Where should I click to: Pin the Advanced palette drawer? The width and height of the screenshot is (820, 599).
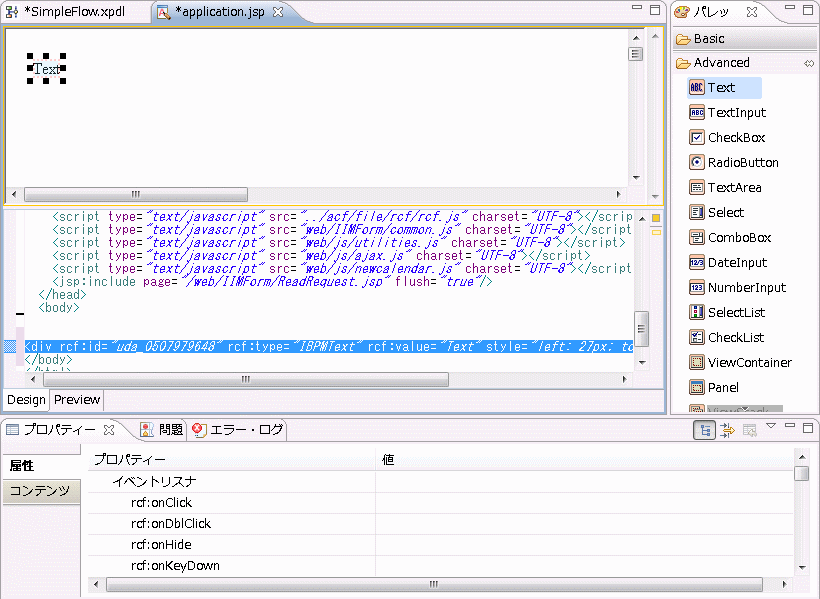809,63
